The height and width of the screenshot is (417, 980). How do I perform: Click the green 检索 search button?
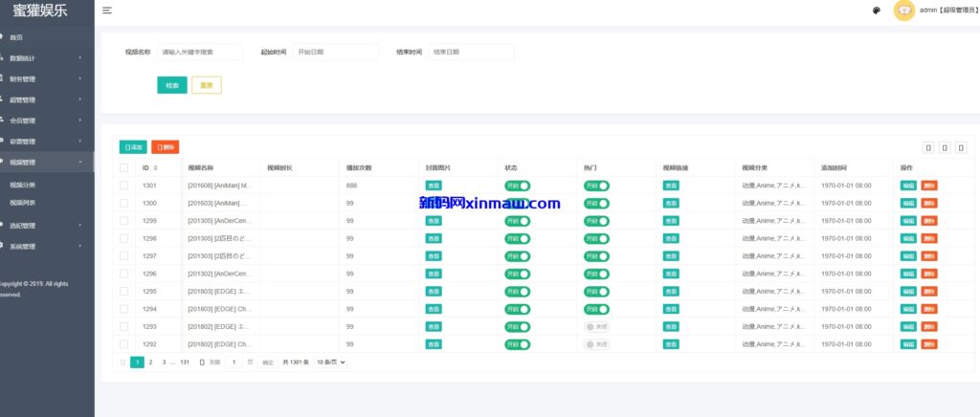pos(172,85)
